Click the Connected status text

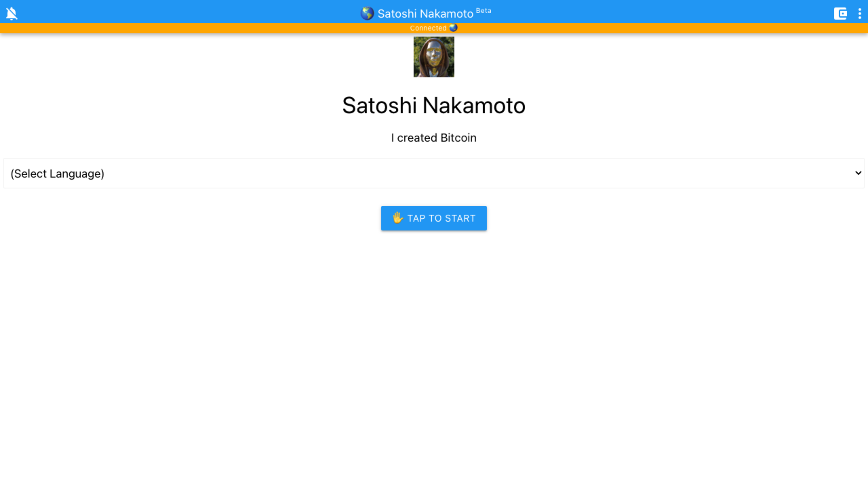tap(428, 28)
